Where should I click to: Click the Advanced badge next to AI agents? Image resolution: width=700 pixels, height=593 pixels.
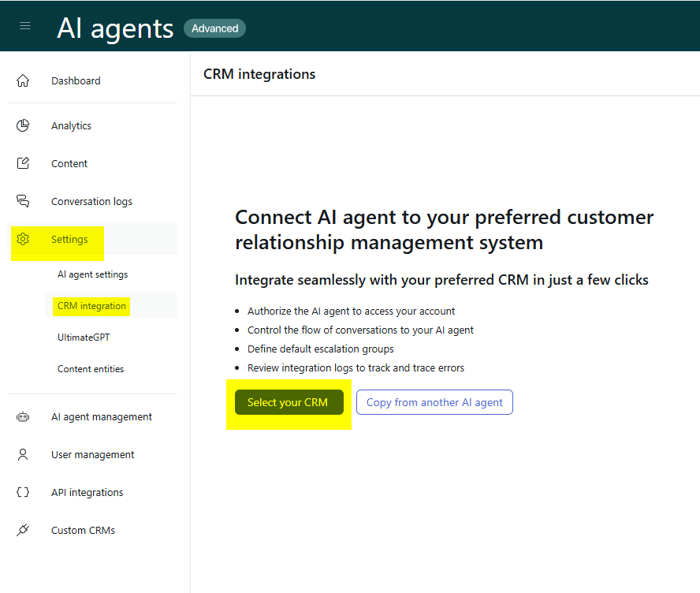(x=214, y=28)
